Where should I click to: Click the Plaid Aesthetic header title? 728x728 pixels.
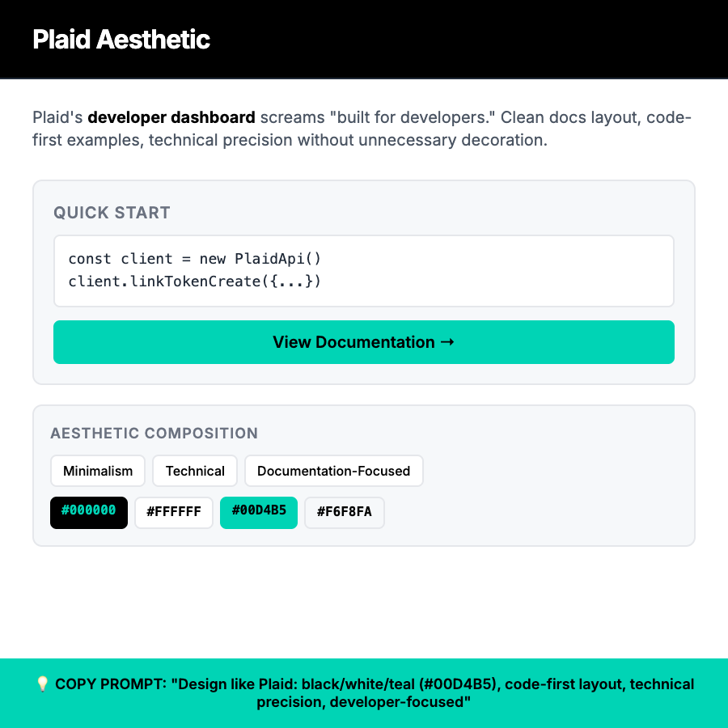pos(121,39)
